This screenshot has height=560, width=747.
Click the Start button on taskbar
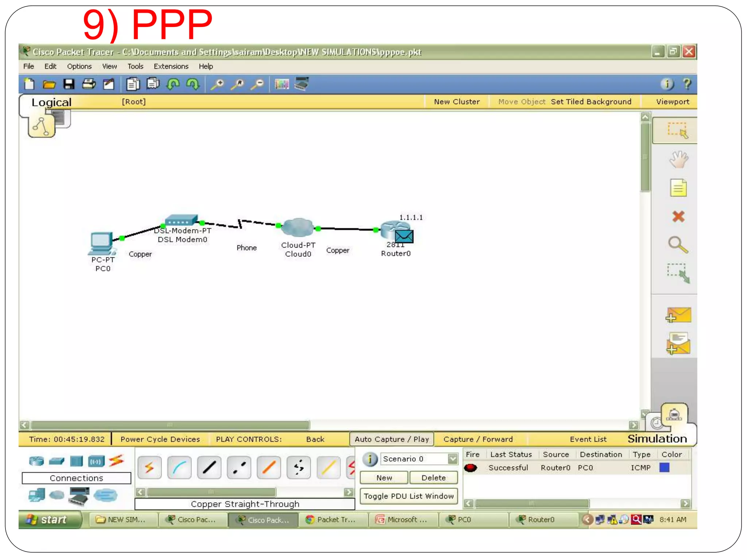[x=50, y=520]
